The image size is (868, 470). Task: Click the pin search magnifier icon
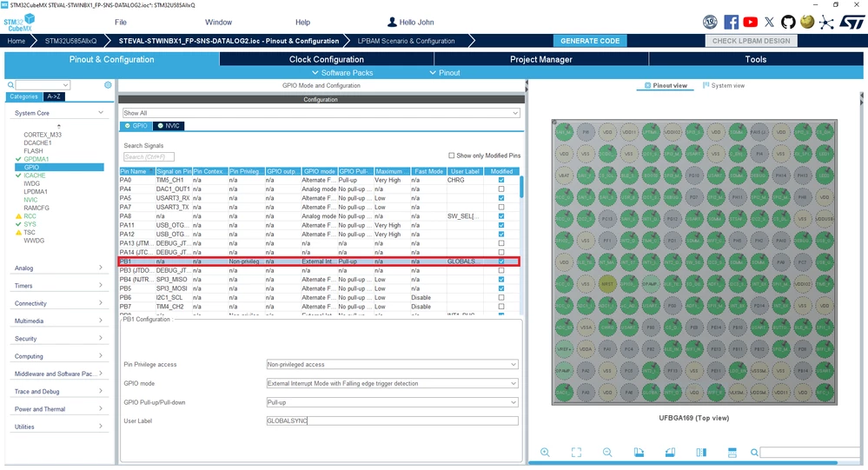754,453
